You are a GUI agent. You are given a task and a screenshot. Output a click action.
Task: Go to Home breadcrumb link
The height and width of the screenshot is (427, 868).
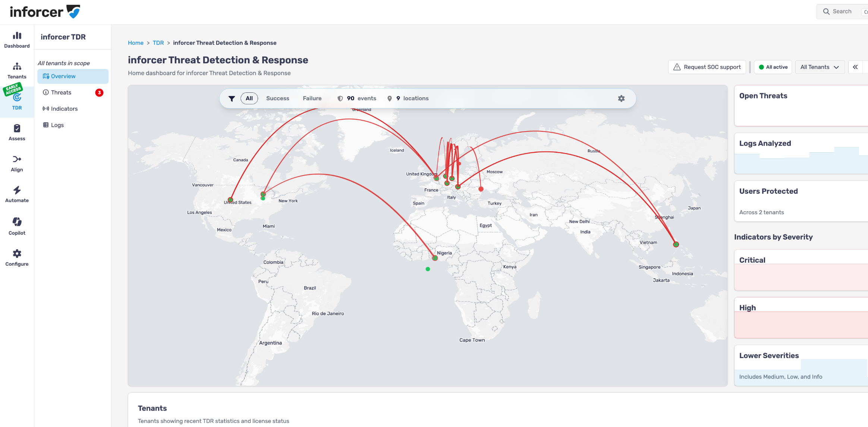tap(136, 43)
